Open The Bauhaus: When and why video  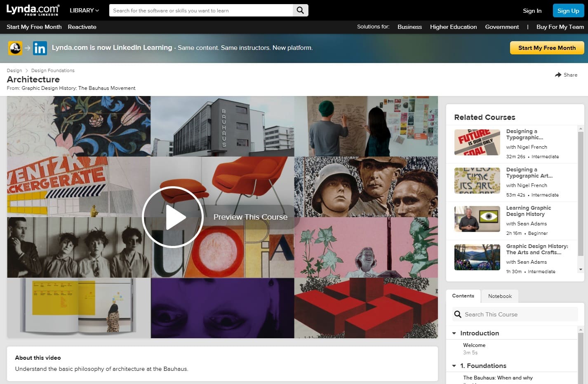498,378
